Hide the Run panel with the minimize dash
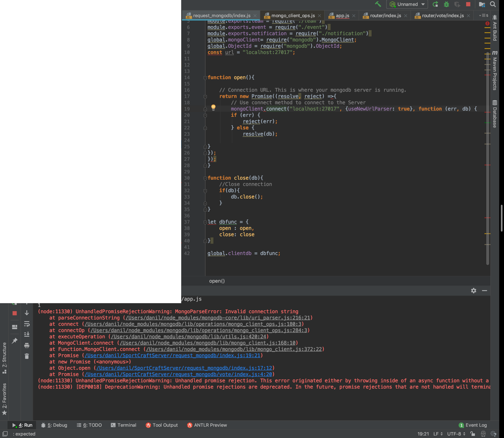 tap(484, 290)
